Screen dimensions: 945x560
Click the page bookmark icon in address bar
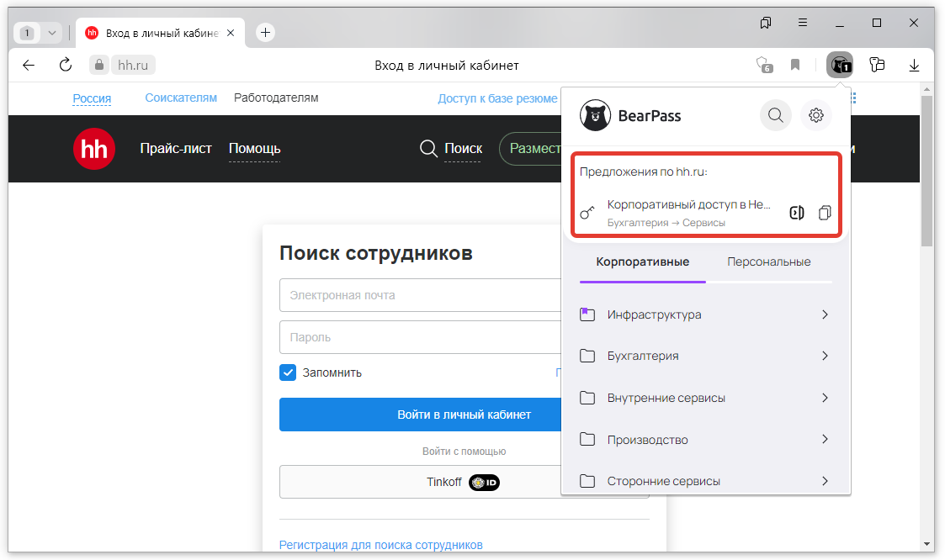(x=794, y=65)
